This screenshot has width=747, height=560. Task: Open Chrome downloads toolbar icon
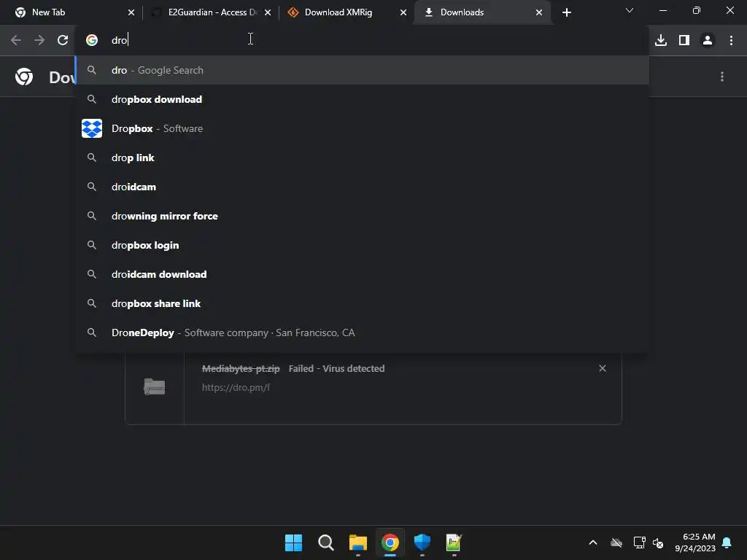tap(661, 40)
